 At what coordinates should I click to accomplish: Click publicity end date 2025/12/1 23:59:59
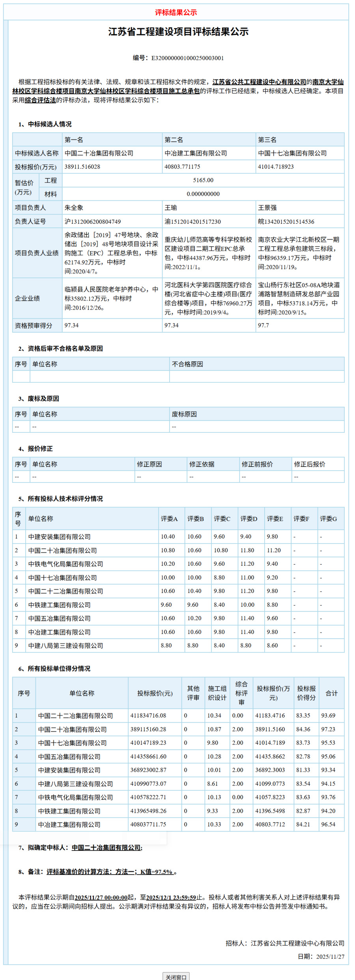click(x=171, y=897)
